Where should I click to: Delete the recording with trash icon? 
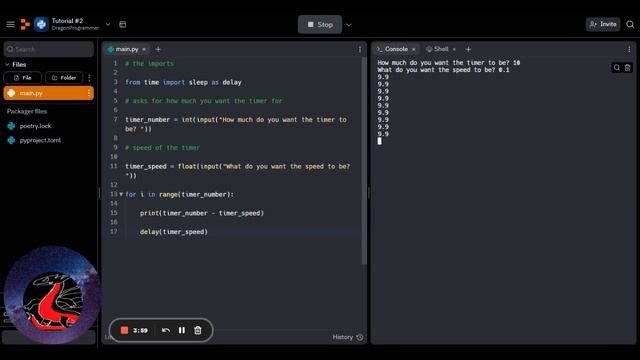[x=198, y=330]
